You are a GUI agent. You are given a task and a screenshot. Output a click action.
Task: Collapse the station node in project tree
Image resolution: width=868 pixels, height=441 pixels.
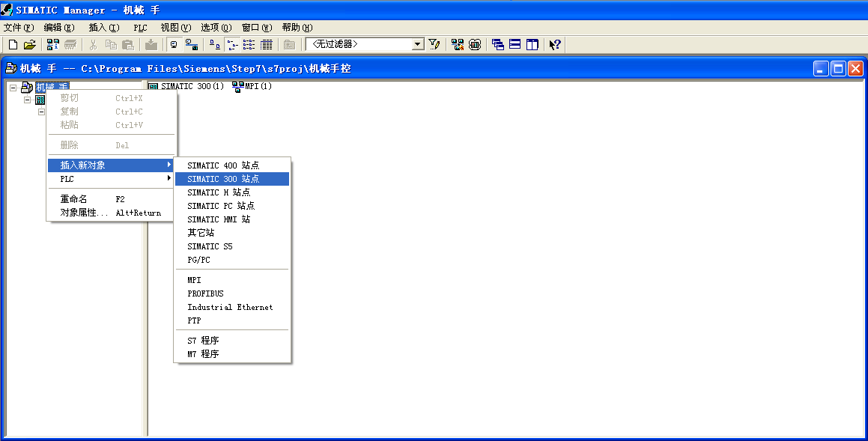coord(27,100)
